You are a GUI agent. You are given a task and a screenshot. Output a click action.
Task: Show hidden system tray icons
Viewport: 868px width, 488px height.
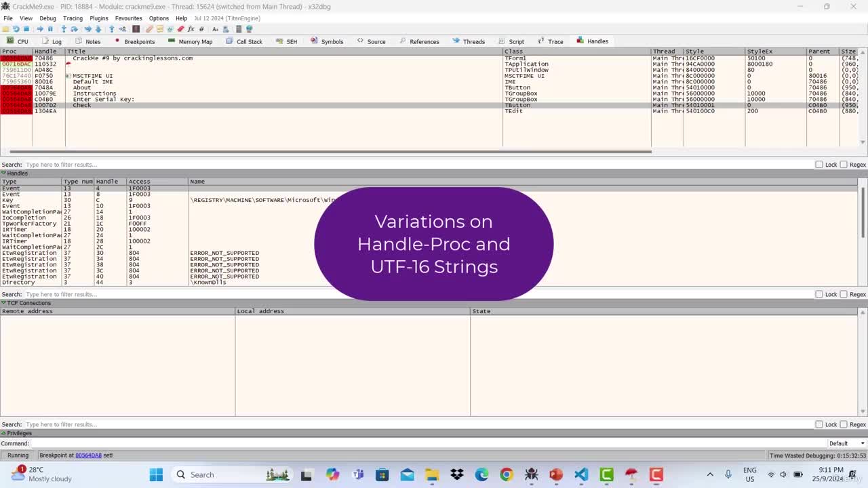(710, 474)
